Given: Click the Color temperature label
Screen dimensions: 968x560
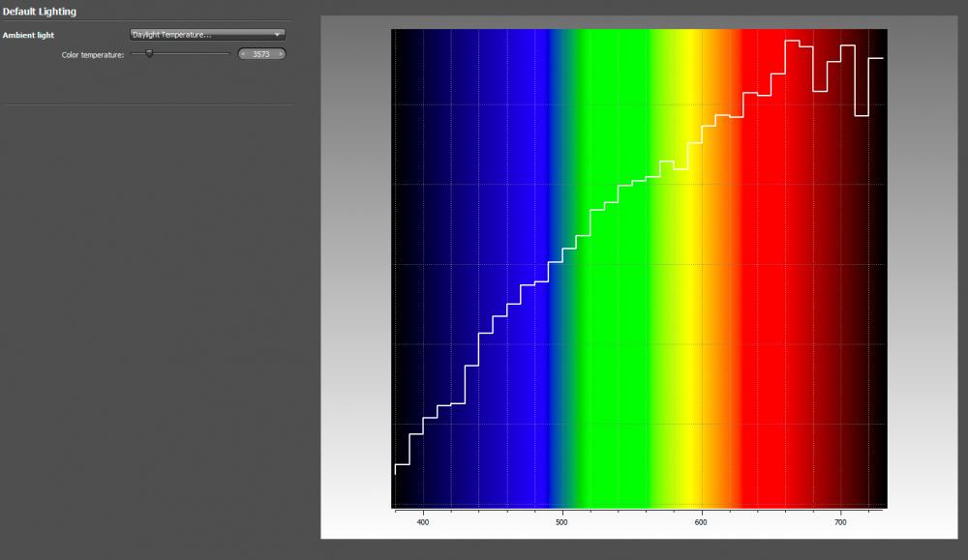Looking at the screenshot, I should point(93,55).
